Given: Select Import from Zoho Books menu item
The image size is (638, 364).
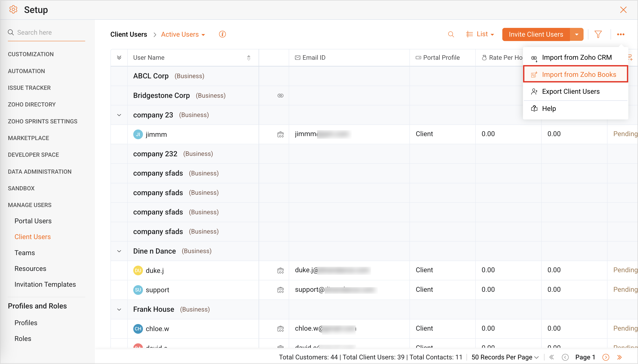Looking at the screenshot, I should tap(579, 74).
